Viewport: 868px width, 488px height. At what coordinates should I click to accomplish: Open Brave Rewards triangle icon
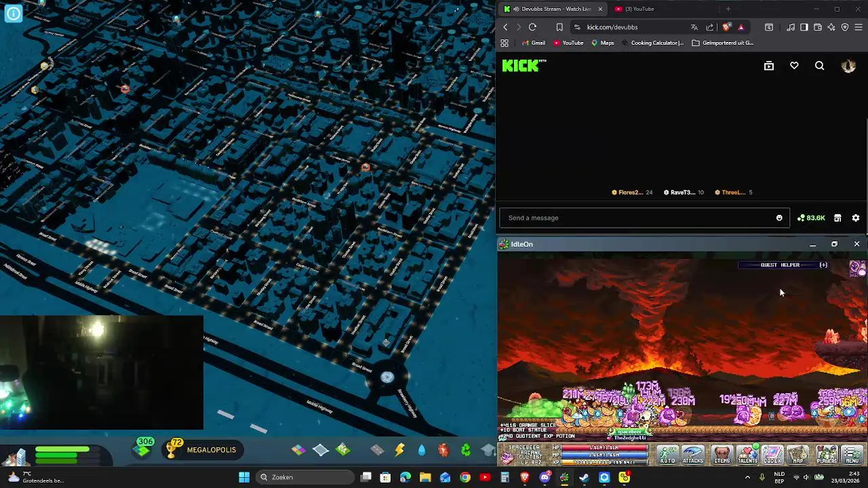pos(741,27)
